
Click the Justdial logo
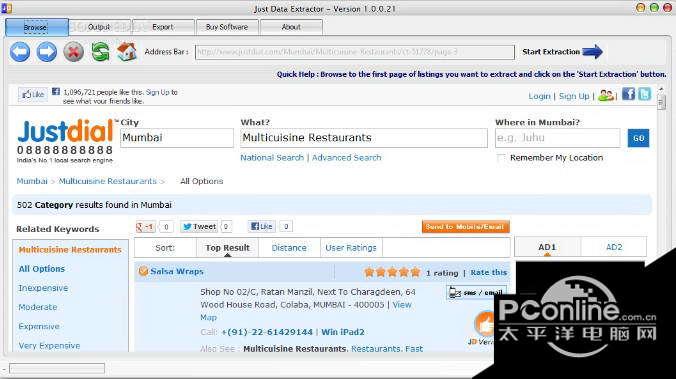tap(65, 132)
